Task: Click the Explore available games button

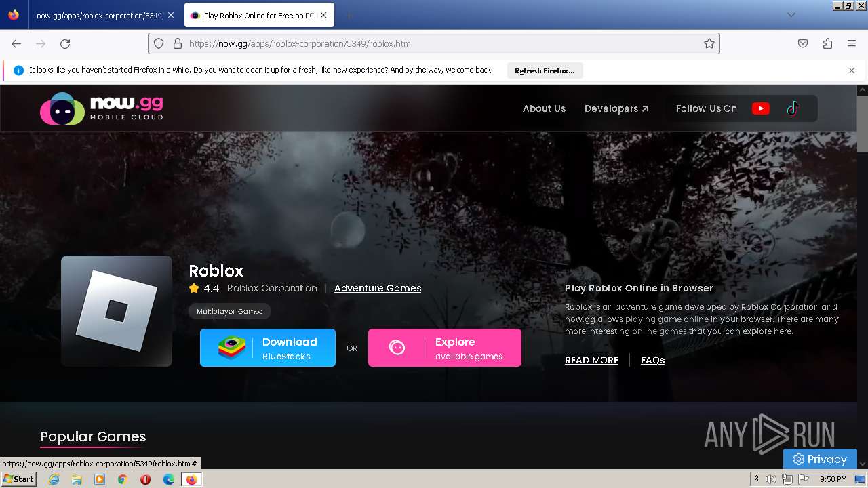Action: click(445, 348)
